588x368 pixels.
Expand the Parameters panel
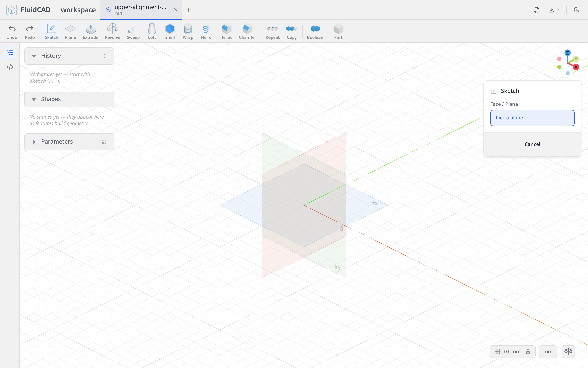click(x=34, y=142)
